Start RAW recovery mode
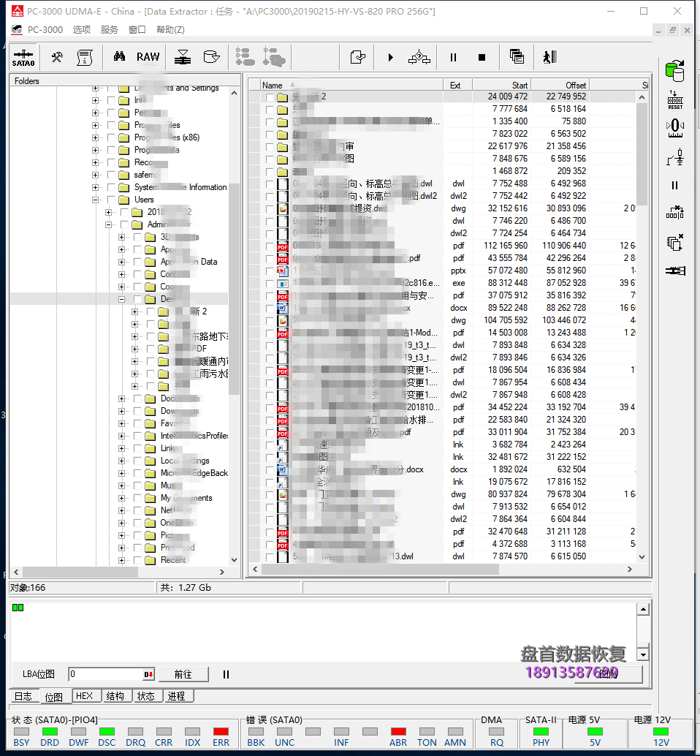 [148, 57]
